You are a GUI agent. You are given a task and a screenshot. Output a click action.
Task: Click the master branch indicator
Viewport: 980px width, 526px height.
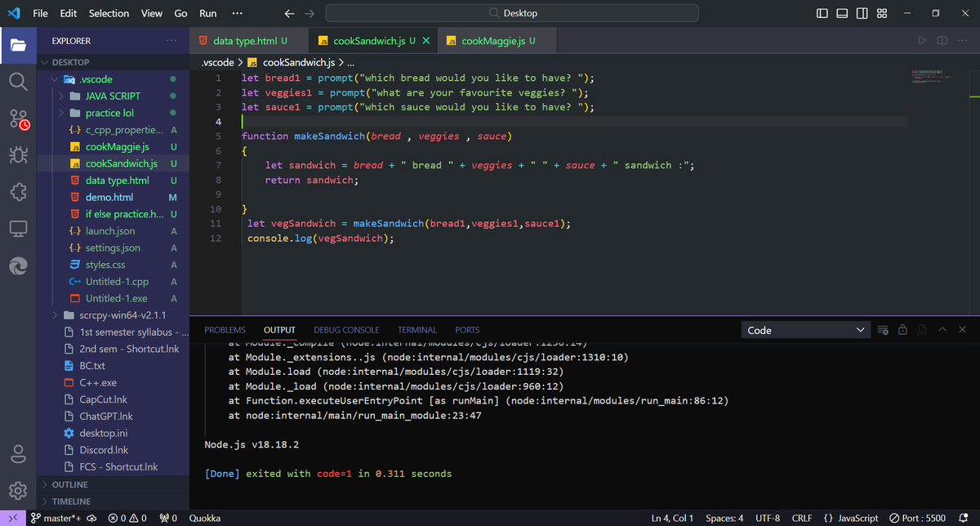(x=55, y=518)
